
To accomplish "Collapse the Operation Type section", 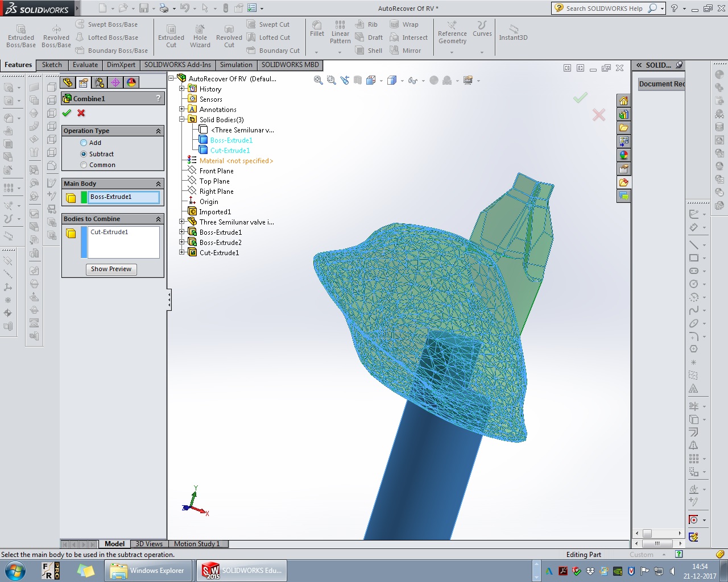I will tap(158, 131).
